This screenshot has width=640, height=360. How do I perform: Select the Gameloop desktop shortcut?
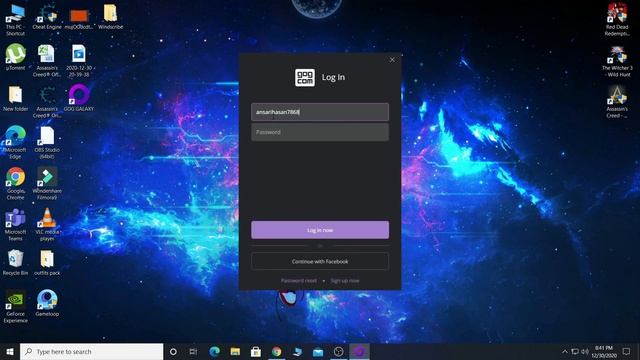pos(47,303)
